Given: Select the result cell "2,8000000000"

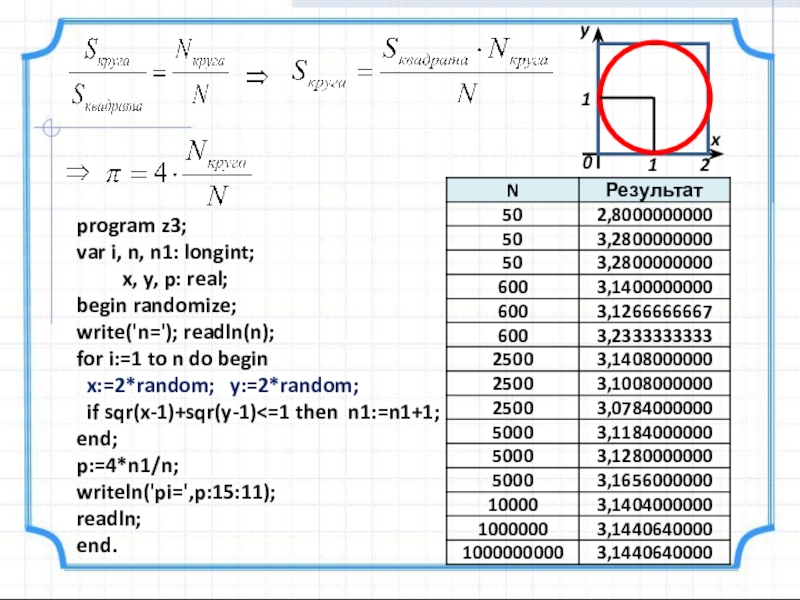Looking at the screenshot, I should 655,215.
